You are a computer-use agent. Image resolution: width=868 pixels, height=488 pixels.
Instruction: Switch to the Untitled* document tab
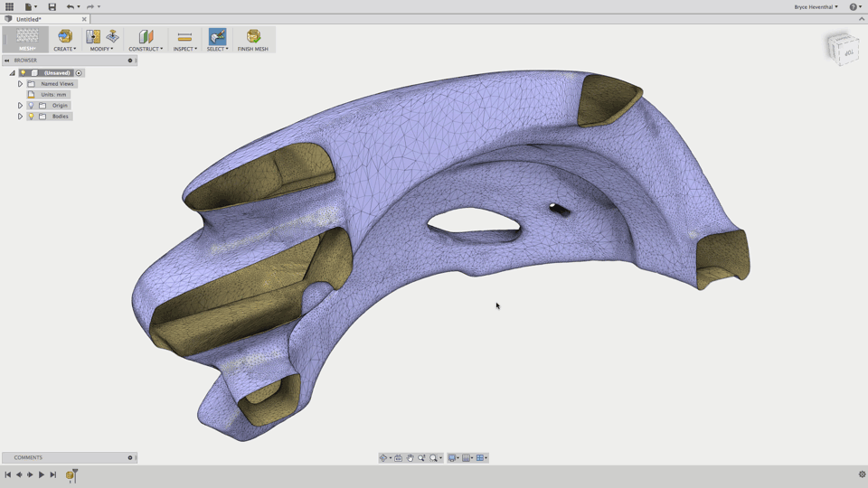[x=29, y=19]
